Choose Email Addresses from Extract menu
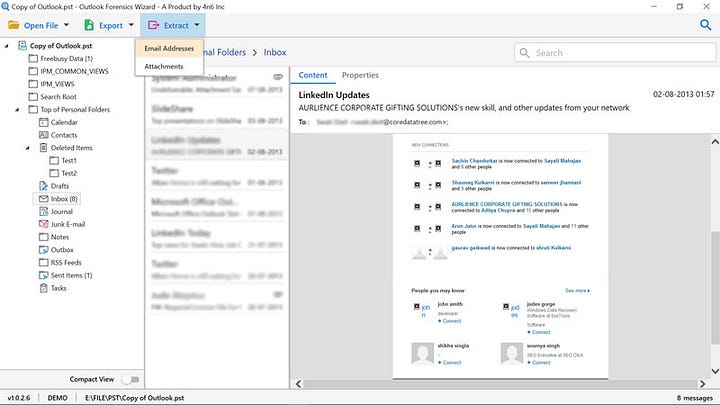 169,48
